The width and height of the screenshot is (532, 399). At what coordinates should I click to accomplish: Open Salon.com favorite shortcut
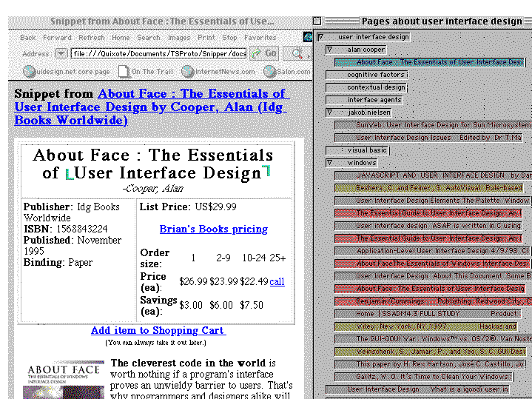click(x=286, y=72)
